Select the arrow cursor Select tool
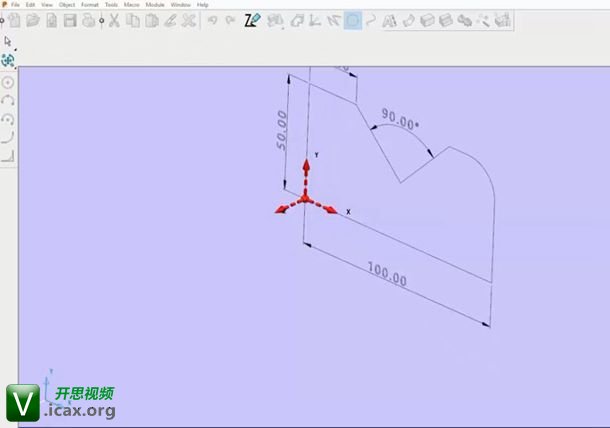This screenshot has height=428, width=610. tap(7, 41)
